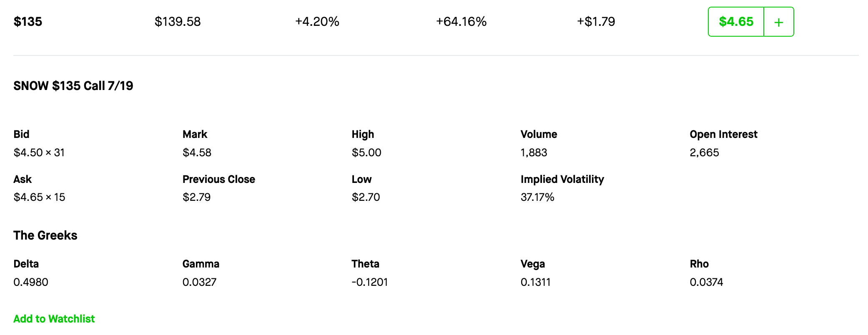This screenshot has width=868, height=335.
Task: Click the Bid value $4.50 × 31
Action: tap(39, 152)
